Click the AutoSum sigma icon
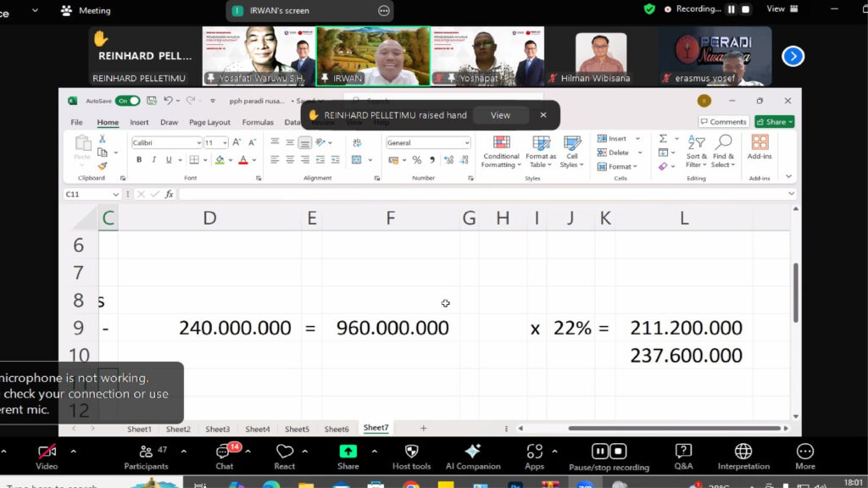 click(x=663, y=139)
